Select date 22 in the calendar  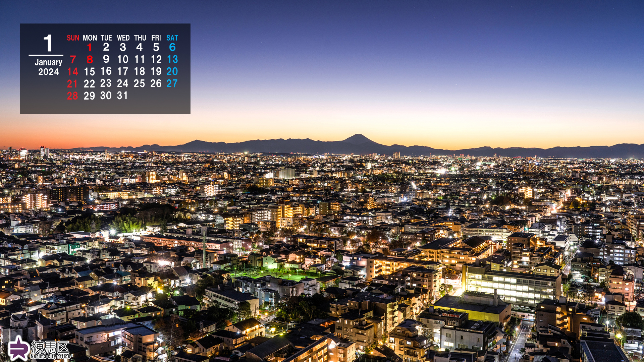pos(89,83)
